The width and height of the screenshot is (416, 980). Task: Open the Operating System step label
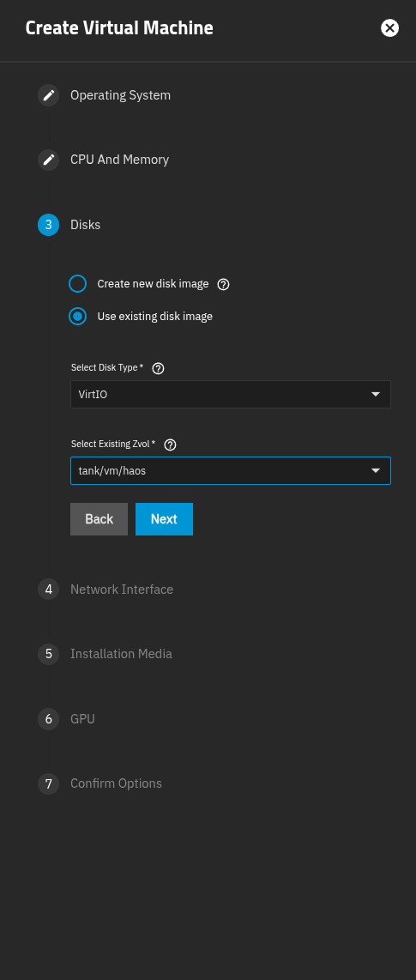point(121,95)
